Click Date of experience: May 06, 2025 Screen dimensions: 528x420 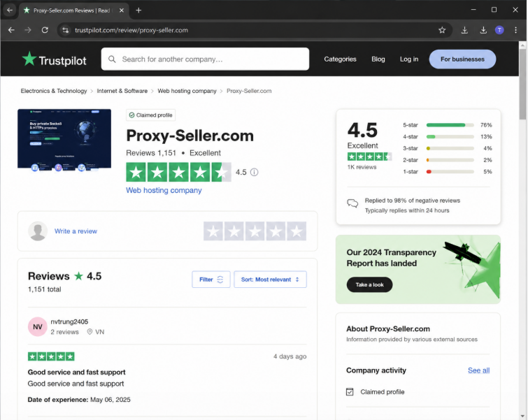(x=79, y=400)
